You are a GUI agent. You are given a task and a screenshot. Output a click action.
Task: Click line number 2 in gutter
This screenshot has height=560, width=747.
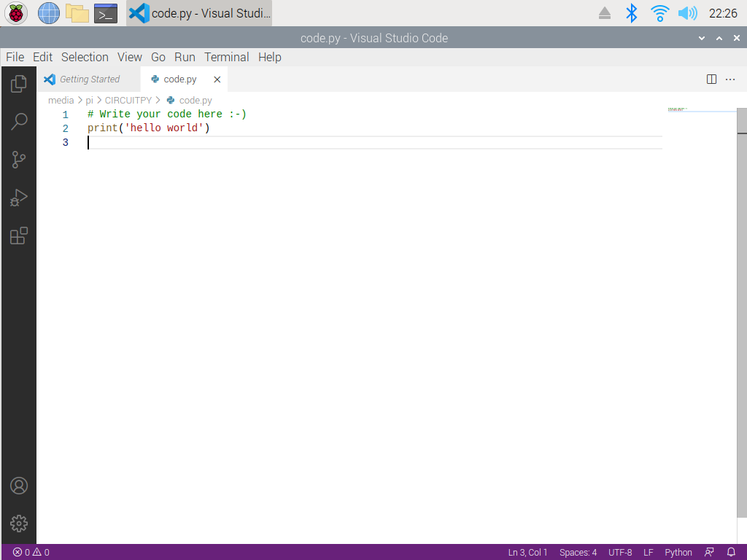pos(65,128)
